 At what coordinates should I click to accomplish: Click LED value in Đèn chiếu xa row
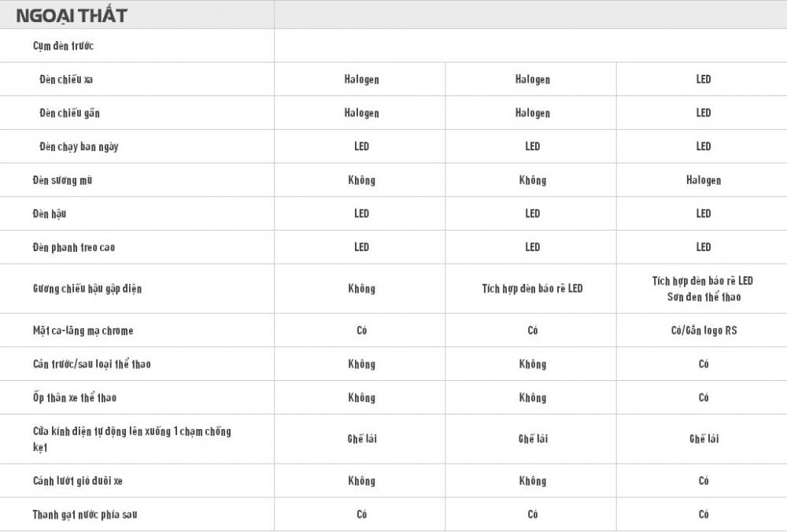tap(703, 79)
